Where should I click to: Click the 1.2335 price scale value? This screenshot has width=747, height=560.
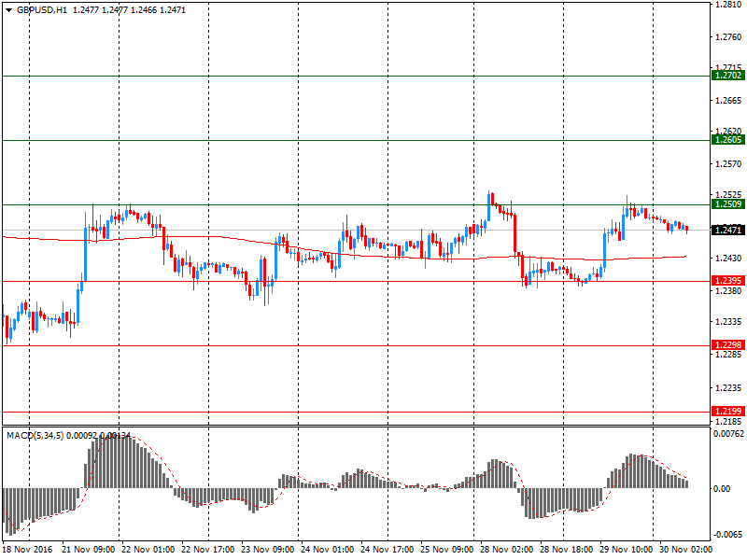click(x=729, y=322)
